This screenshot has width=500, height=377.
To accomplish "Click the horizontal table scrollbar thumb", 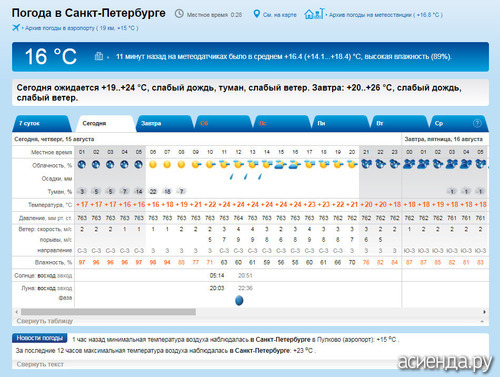I will tap(108, 312).
